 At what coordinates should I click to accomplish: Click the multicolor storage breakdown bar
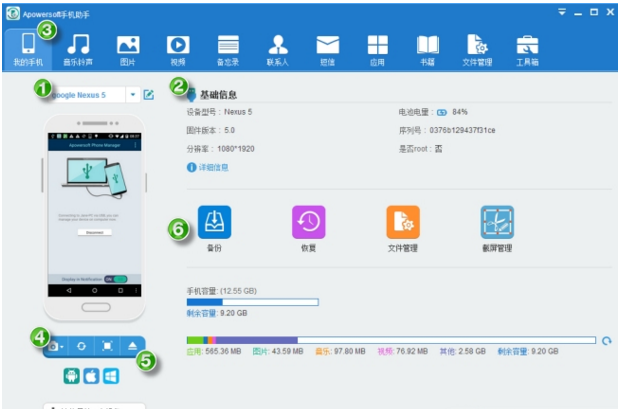[x=391, y=340]
